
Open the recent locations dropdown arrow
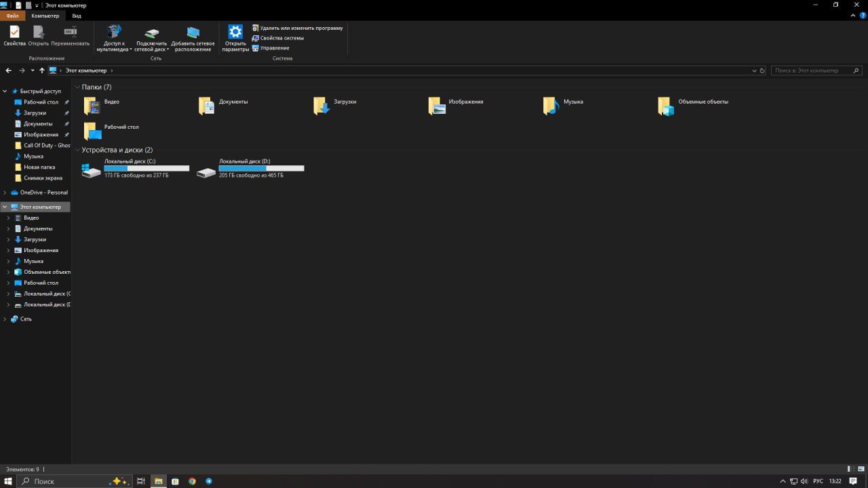click(x=32, y=70)
